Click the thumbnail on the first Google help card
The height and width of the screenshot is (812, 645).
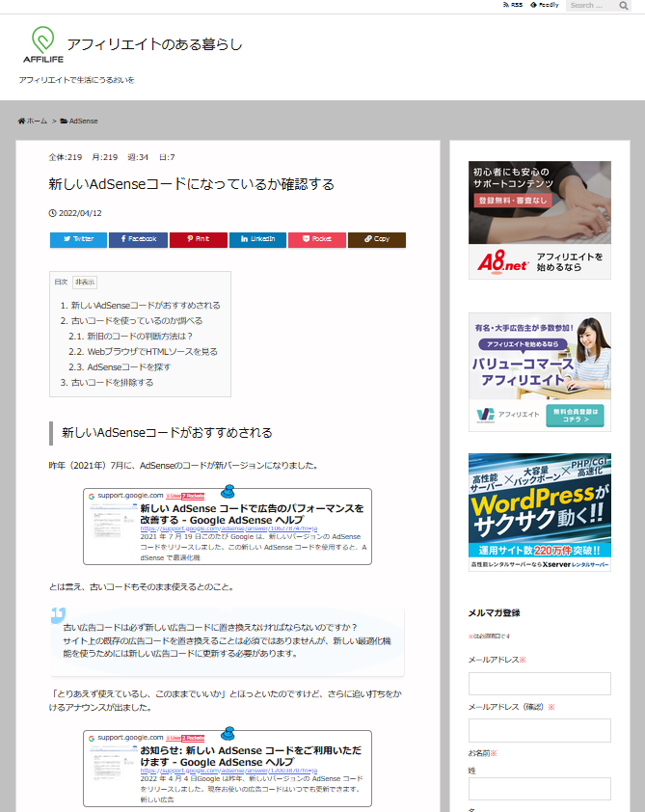tap(112, 521)
